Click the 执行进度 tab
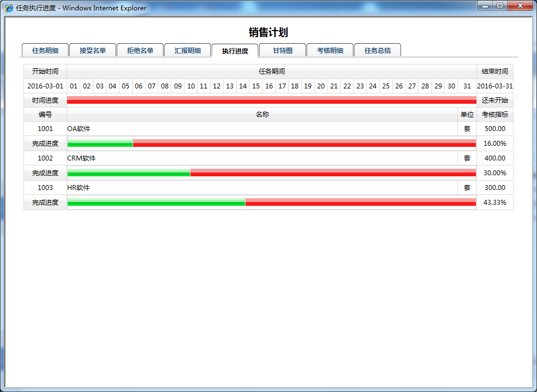537x392 pixels. coord(235,51)
